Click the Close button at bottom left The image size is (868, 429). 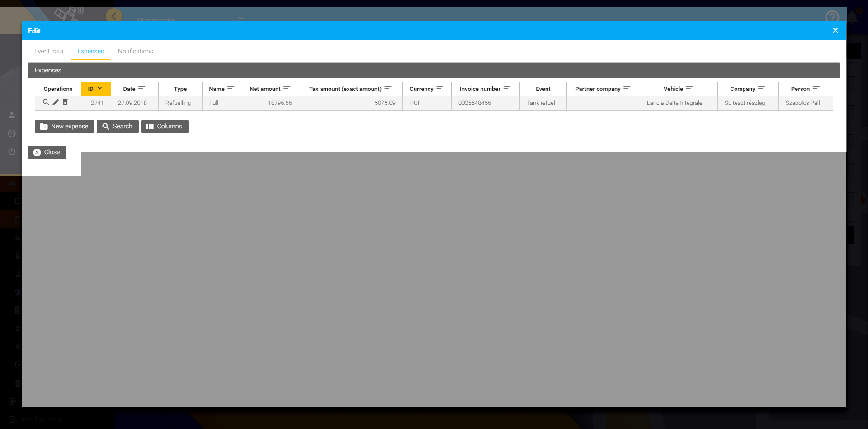click(x=47, y=152)
